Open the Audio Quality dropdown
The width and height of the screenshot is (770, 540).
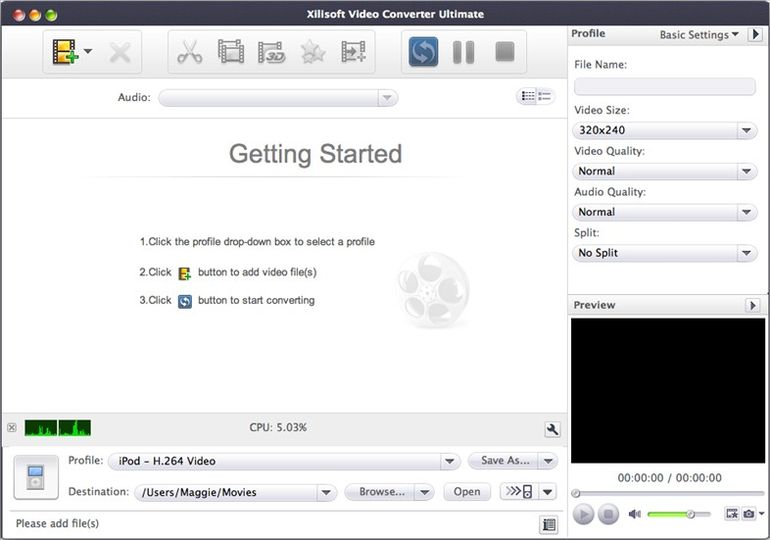(664, 212)
